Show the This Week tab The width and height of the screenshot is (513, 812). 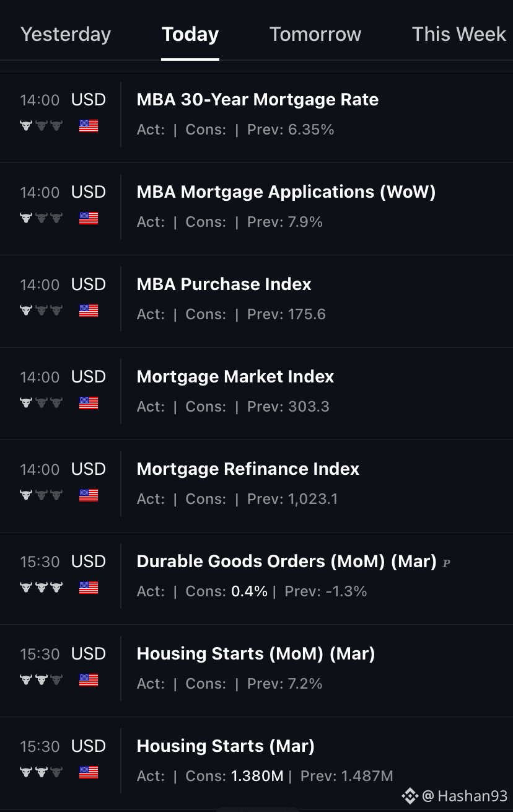pos(459,34)
